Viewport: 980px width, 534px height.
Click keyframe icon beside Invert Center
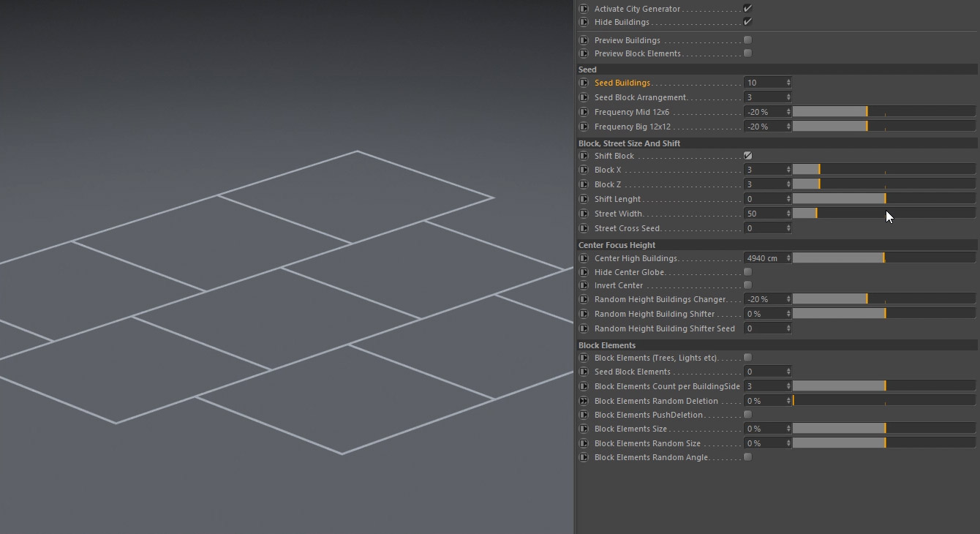[x=584, y=285]
